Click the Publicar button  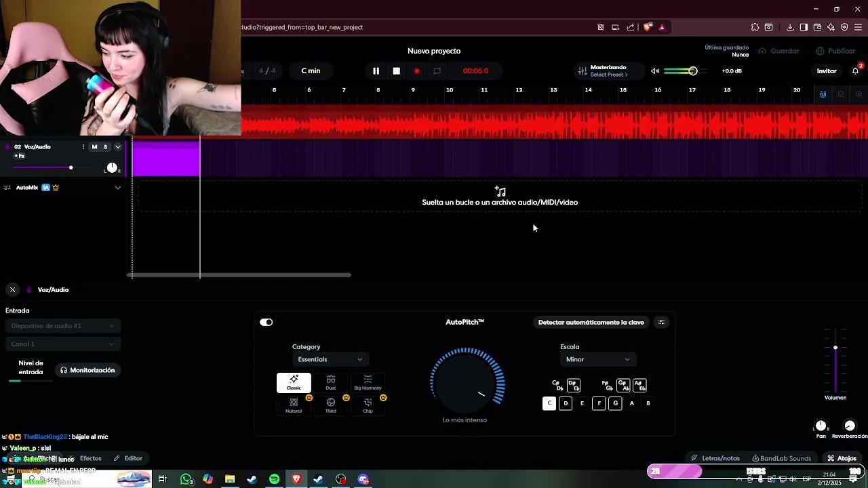(x=835, y=51)
